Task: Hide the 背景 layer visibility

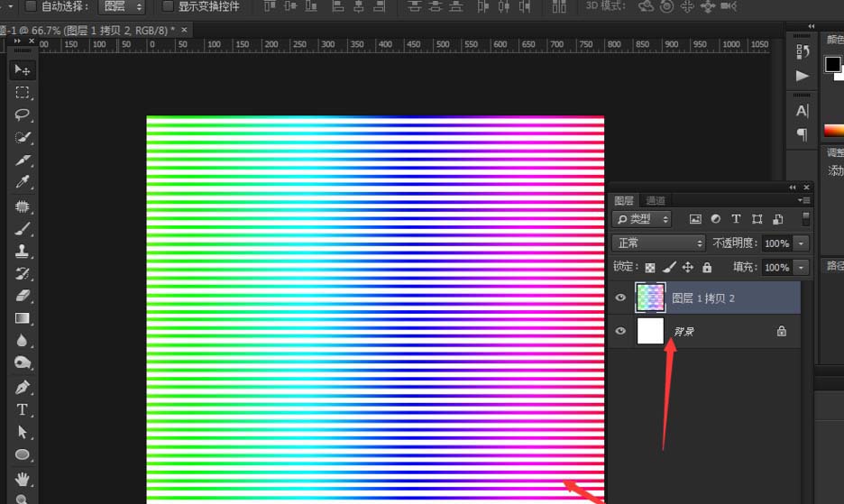Action: point(620,331)
